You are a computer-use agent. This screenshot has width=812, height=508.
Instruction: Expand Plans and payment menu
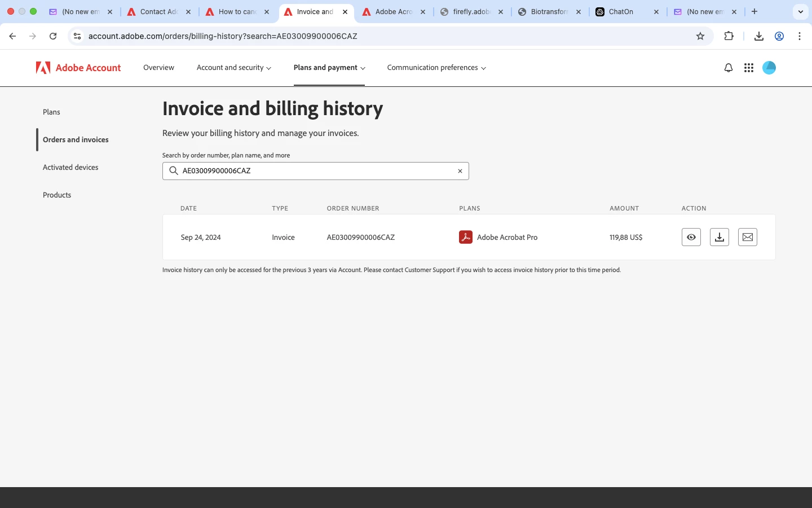pos(329,68)
